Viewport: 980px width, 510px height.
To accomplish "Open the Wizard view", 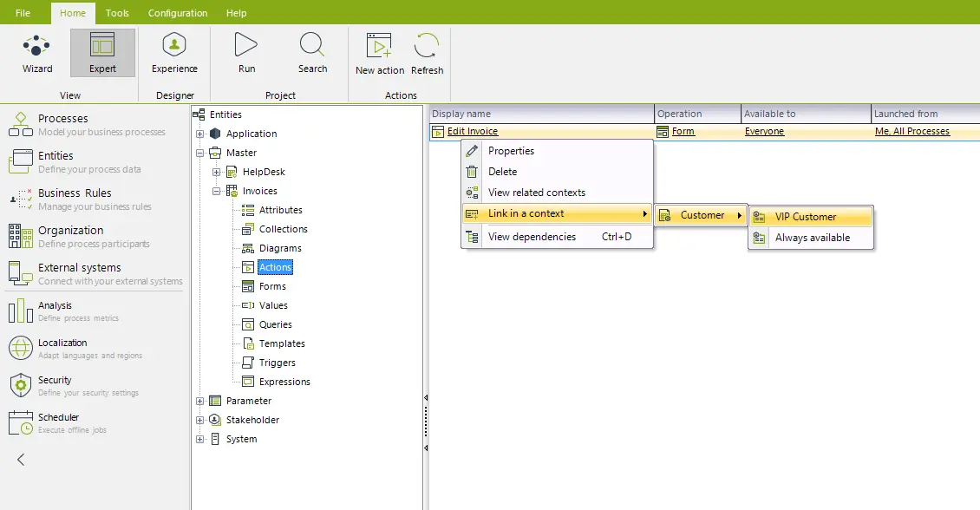I will [37, 53].
